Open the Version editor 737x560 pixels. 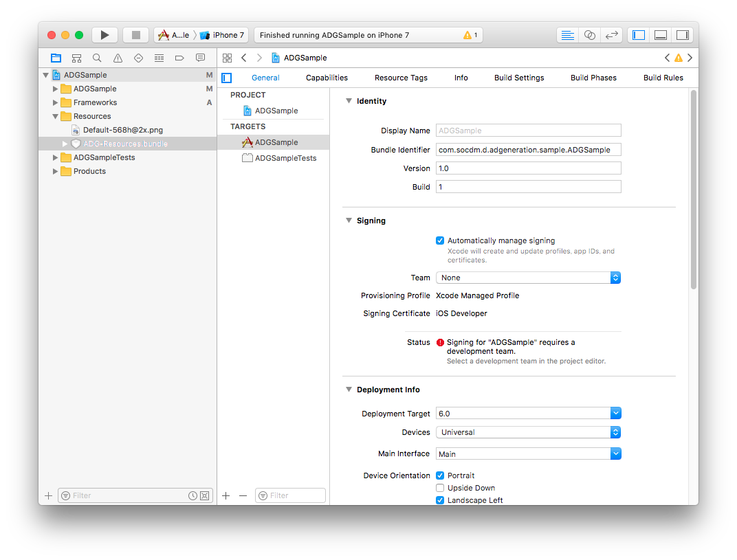pyautogui.click(x=611, y=35)
